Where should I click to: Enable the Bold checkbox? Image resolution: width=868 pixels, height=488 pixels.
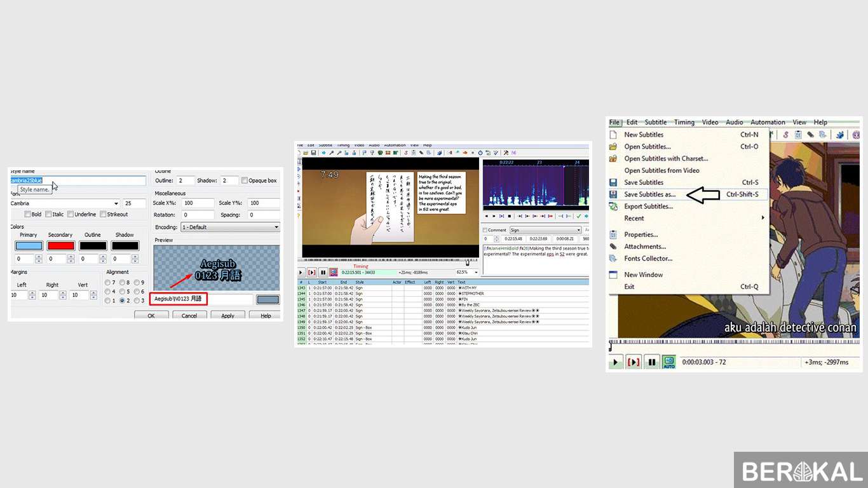(x=27, y=214)
